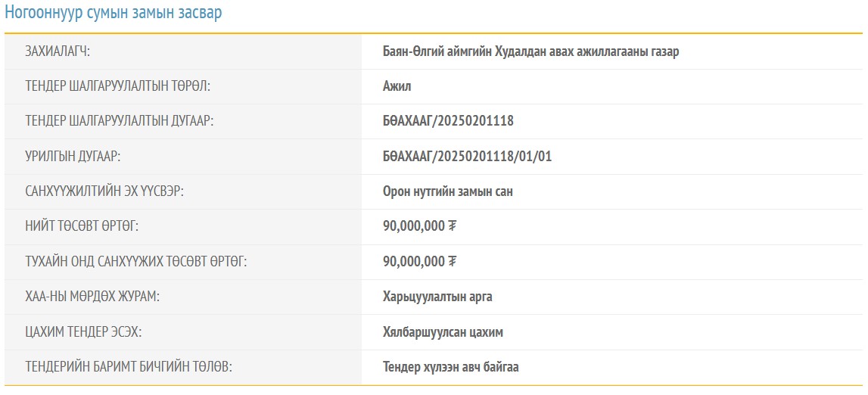
Task: Click the value "Хялбаршуулсан цахим"
Action: (x=443, y=332)
